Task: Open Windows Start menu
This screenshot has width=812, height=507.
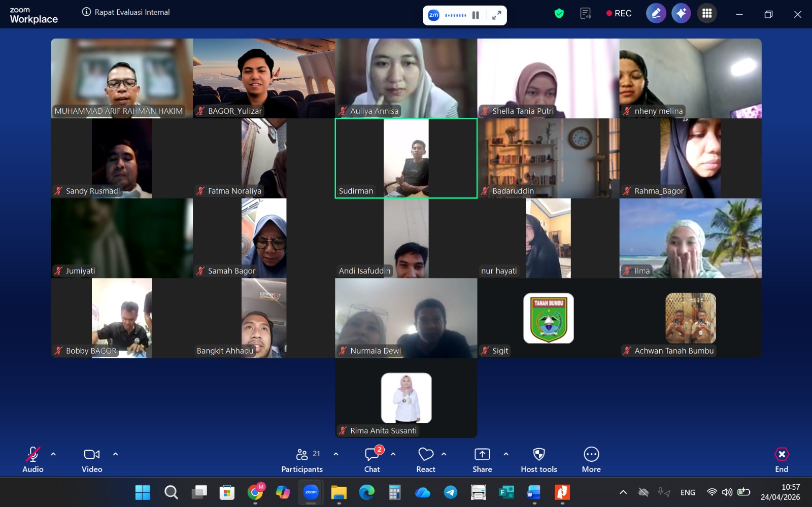Action: click(143, 492)
